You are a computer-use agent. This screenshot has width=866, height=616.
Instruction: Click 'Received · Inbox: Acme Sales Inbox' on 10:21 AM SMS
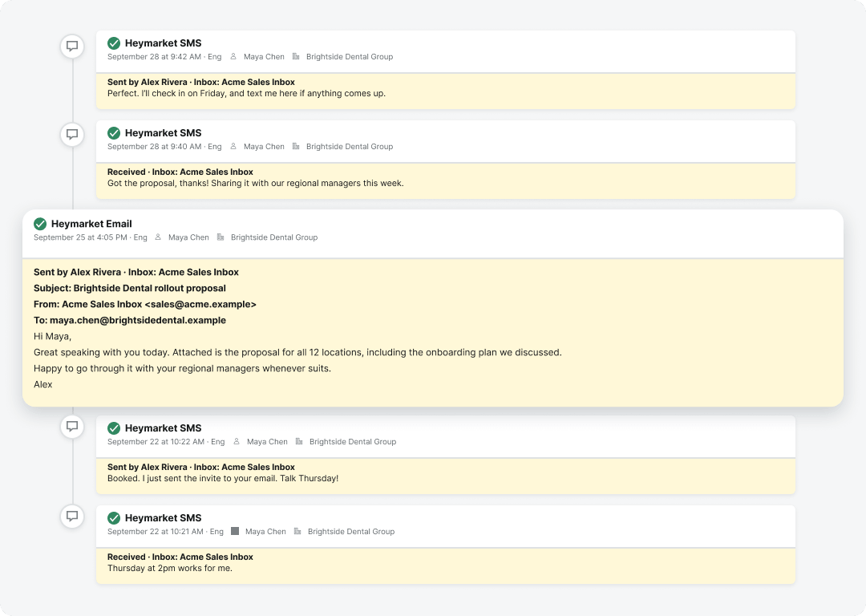[180, 557]
